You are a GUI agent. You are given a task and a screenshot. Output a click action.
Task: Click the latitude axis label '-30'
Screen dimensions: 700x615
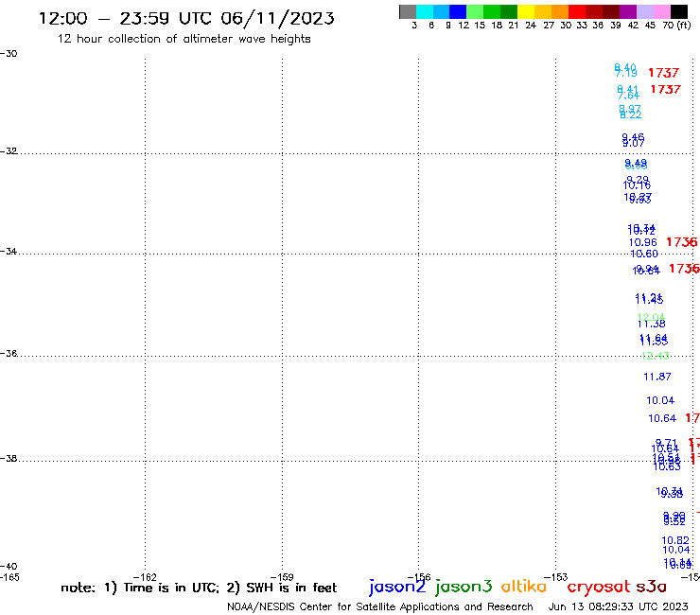[9, 54]
